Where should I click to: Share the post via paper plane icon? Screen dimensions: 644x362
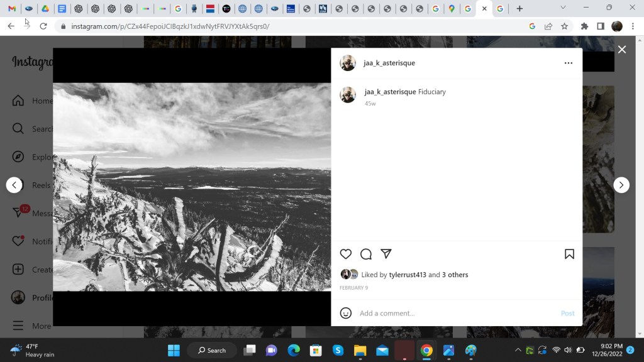pos(386,254)
